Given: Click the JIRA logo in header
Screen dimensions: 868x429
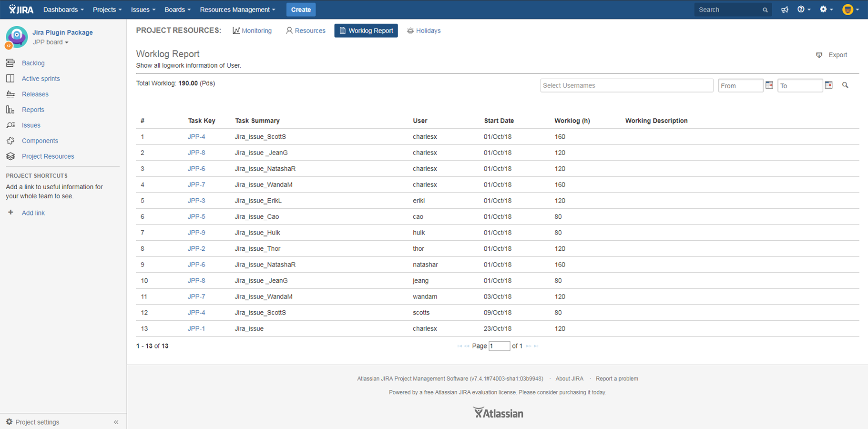Looking at the screenshot, I should (21, 10).
